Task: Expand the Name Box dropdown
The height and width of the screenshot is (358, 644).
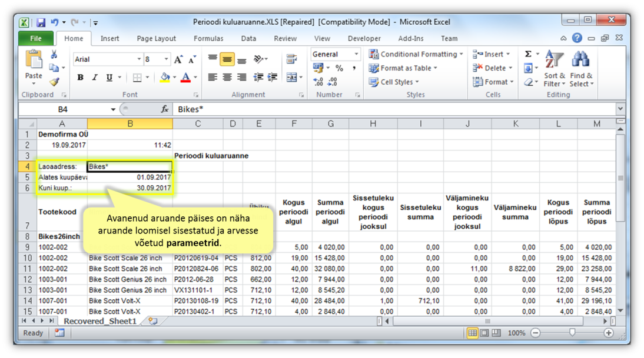Action: pyautogui.click(x=113, y=109)
